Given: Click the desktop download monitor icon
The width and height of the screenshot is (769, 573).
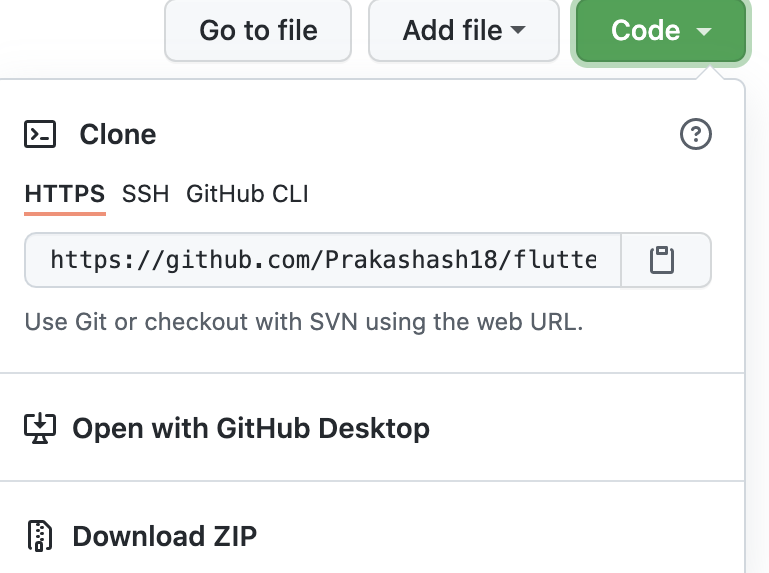Looking at the screenshot, I should coord(40,428).
